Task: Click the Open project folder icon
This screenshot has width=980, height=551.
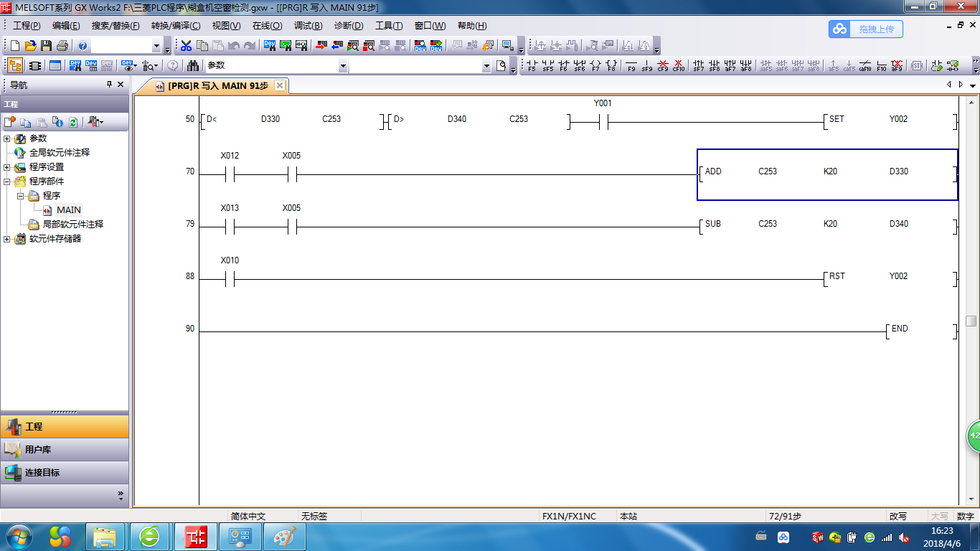Action: [x=30, y=46]
